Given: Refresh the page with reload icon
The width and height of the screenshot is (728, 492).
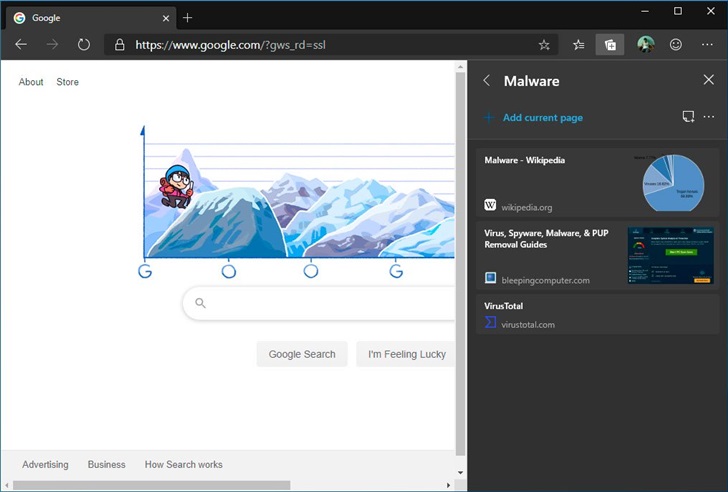Looking at the screenshot, I should tap(84, 45).
